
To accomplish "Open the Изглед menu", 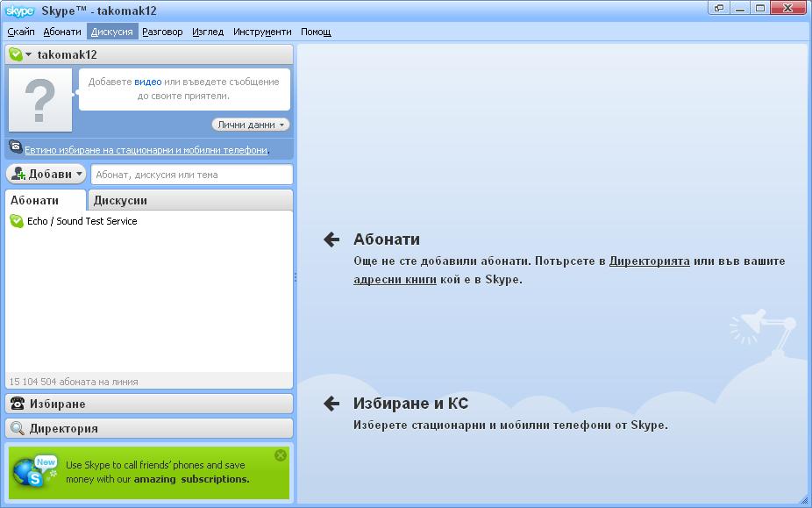I will [208, 32].
